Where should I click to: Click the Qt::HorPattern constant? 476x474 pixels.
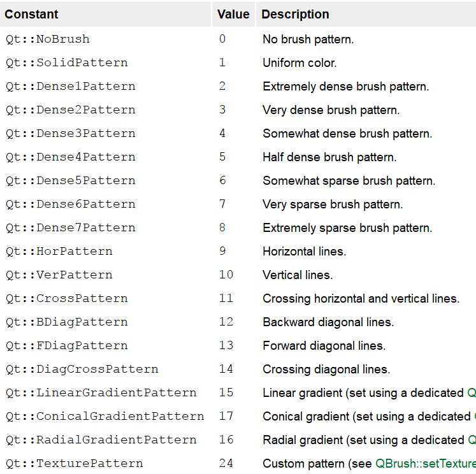click(59, 251)
